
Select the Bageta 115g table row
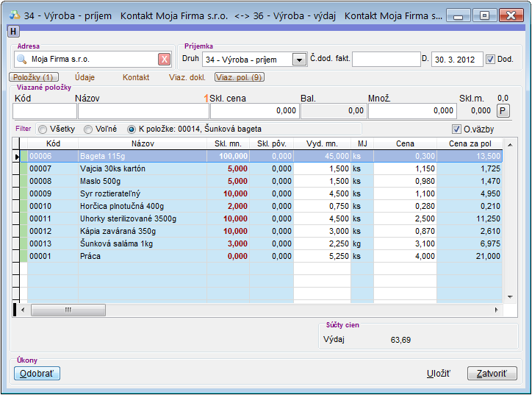147,156
